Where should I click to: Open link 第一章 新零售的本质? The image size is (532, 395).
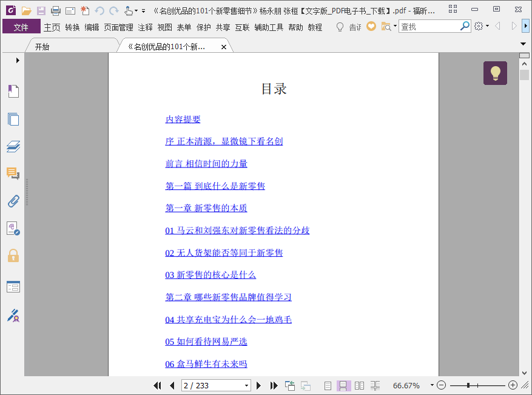click(206, 208)
